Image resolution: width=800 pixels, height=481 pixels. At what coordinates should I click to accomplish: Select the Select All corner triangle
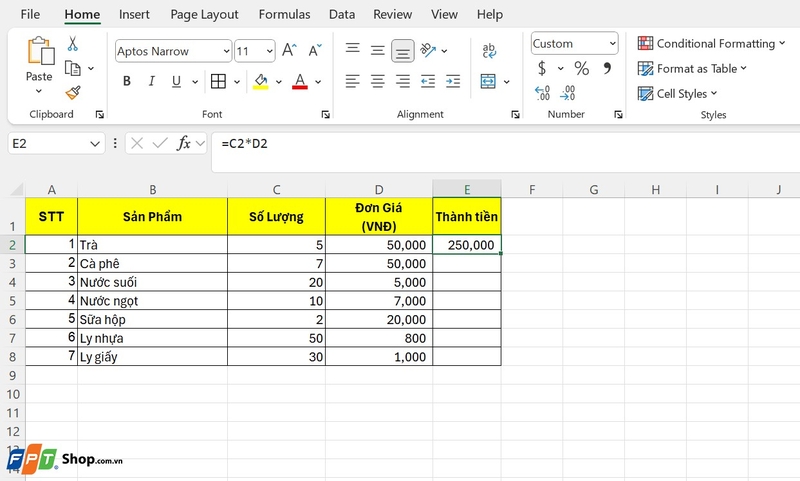coord(17,190)
